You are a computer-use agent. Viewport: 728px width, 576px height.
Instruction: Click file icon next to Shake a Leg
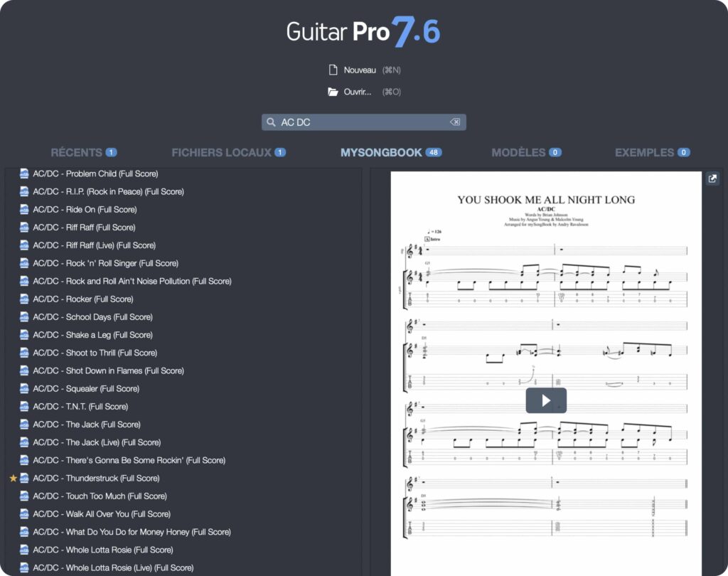point(24,335)
